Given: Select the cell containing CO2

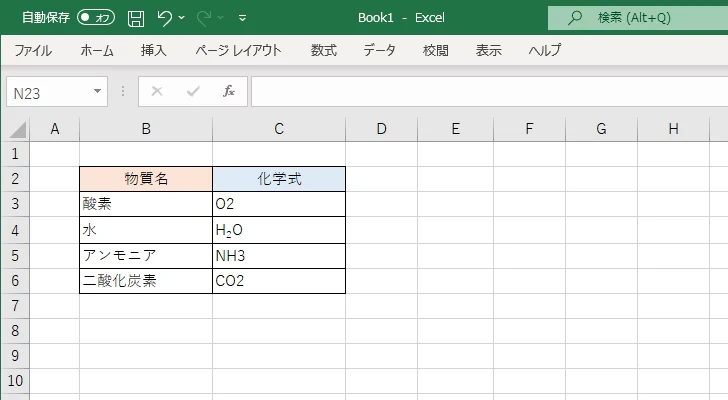Looking at the screenshot, I should pyautogui.click(x=279, y=281).
